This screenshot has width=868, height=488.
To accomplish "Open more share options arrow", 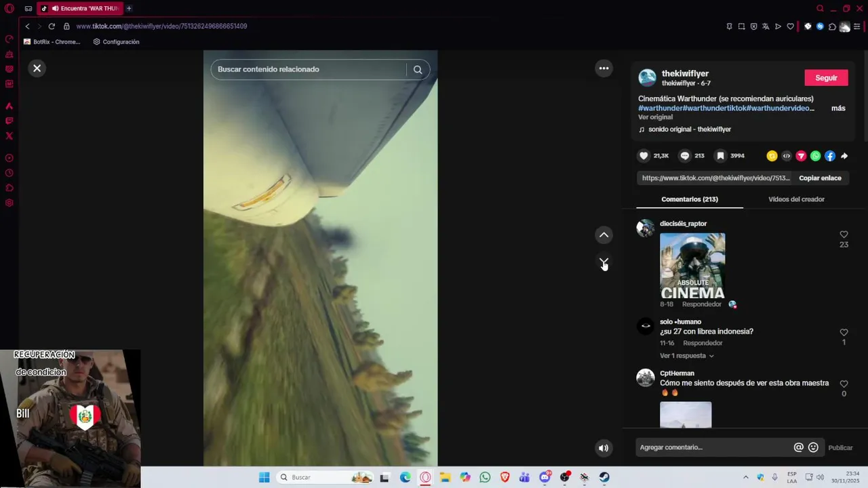I will (x=844, y=156).
